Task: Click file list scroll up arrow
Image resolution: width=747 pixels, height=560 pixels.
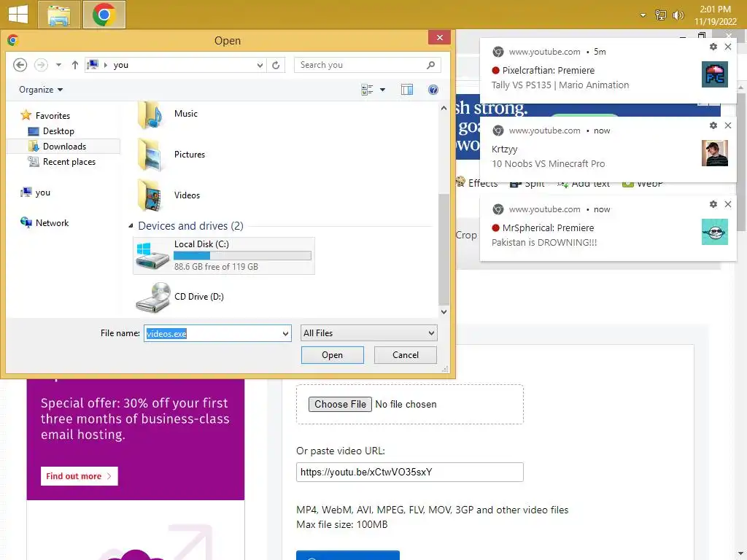Action: pos(444,108)
